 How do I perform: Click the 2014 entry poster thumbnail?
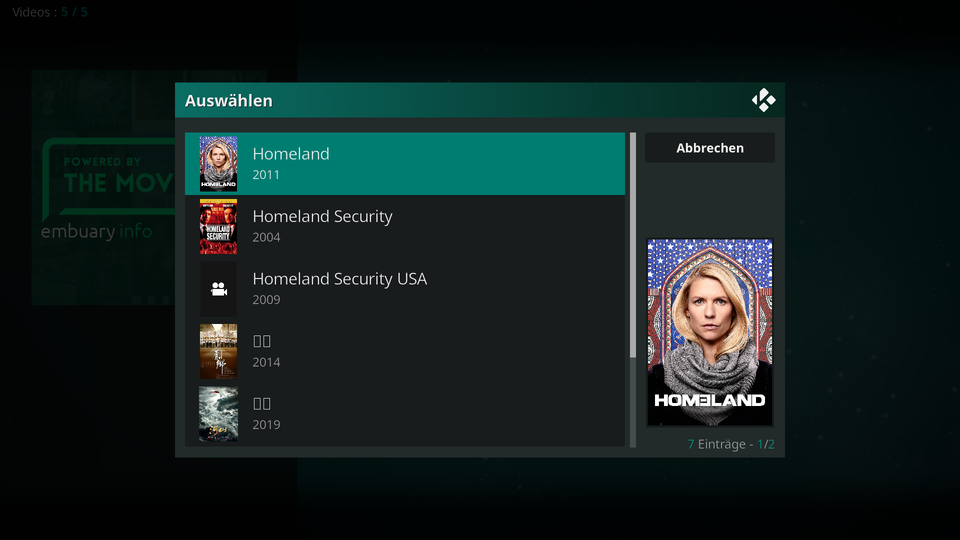click(219, 351)
